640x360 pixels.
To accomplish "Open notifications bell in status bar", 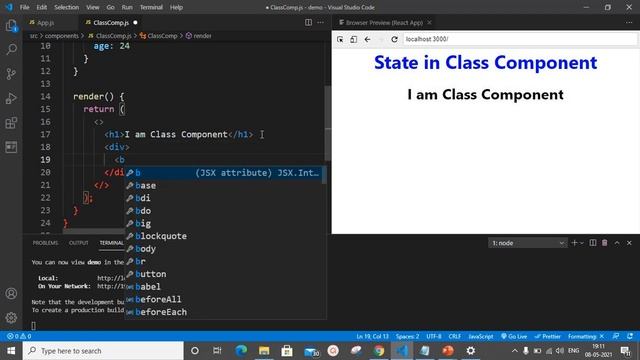I will coord(630,336).
